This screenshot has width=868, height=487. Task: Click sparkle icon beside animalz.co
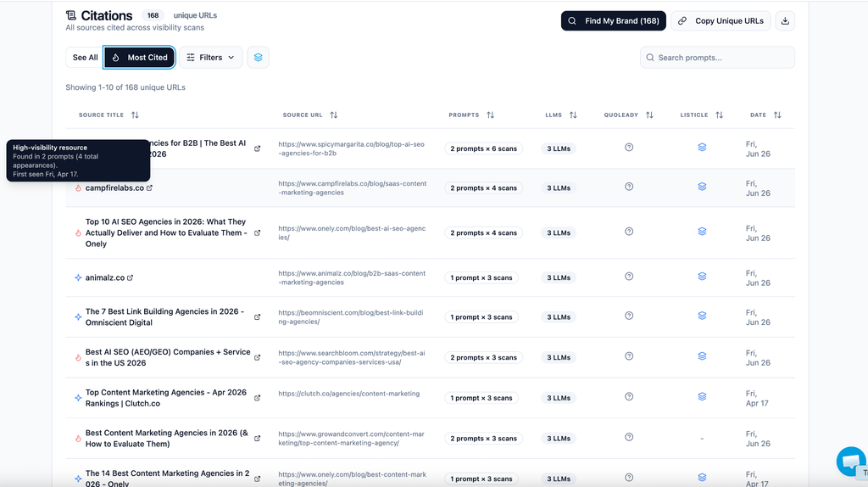point(78,277)
